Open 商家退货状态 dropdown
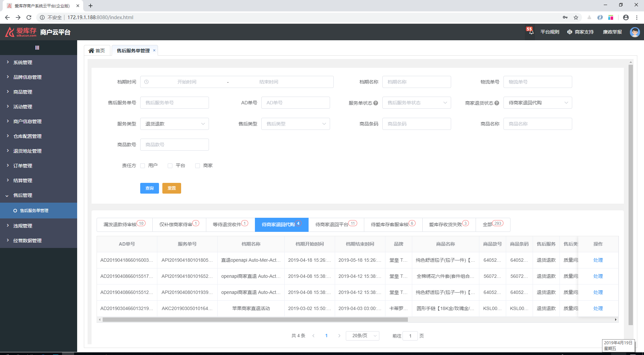Viewport: 644px width, 355px height. click(x=538, y=103)
